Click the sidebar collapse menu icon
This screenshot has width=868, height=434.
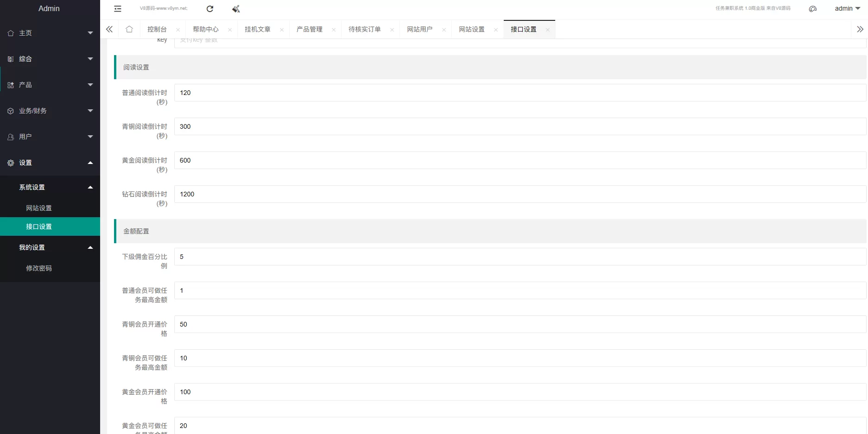click(118, 9)
